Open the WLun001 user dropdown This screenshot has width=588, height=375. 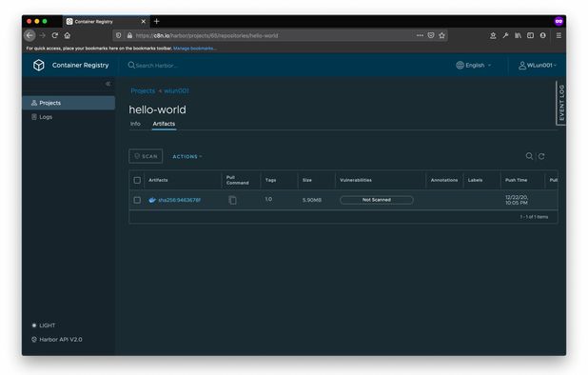(x=538, y=66)
